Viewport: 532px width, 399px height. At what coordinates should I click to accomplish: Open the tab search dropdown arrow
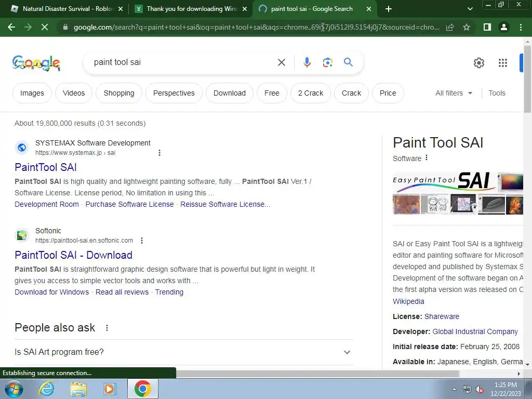coord(470,9)
